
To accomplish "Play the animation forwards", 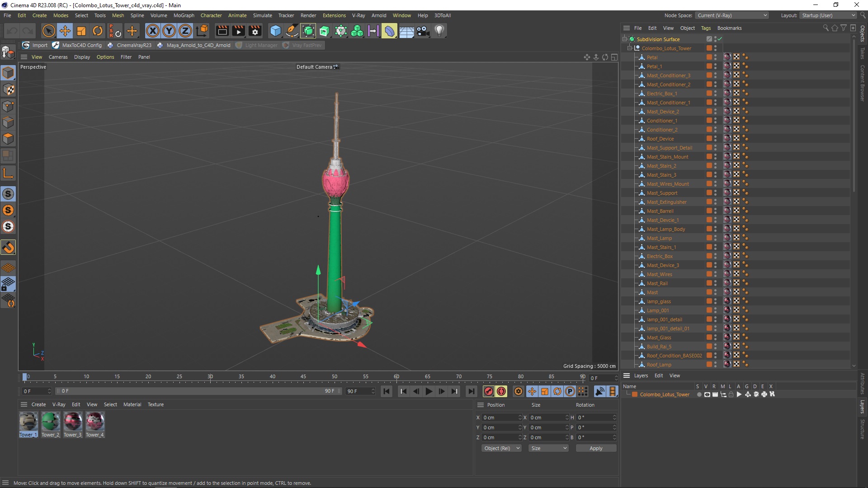I will point(429,391).
